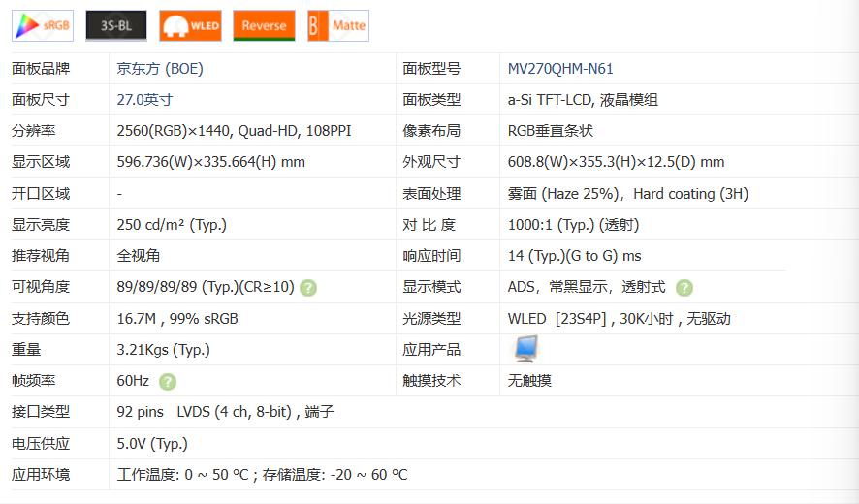Click the orange Reverse badge
This screenshot has width=859, height=504.
tap(264, 26)
